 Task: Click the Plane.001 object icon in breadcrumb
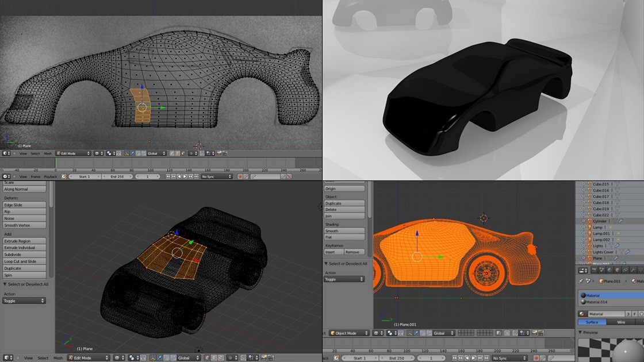(601, 281)
